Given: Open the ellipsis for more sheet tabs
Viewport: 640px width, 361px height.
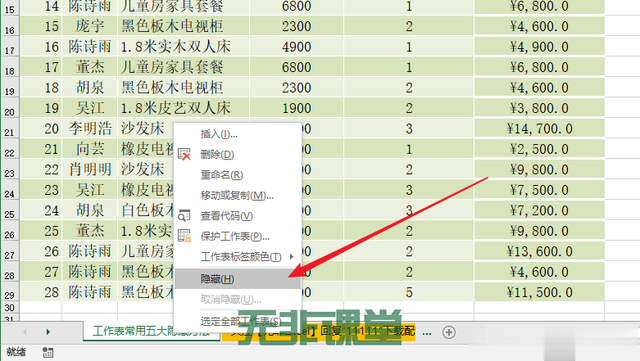Looking at the screenshot, I should (427, 332).
